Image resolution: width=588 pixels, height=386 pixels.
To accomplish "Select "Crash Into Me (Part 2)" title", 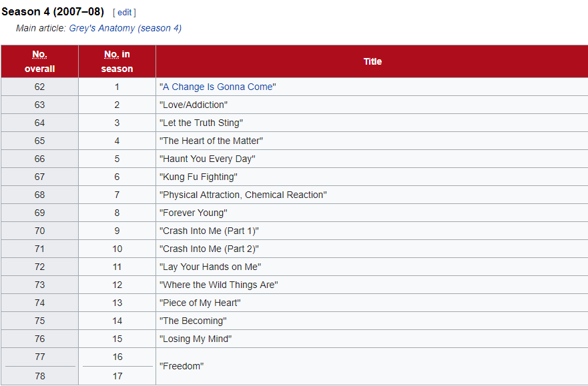I will tap(210, 249).
